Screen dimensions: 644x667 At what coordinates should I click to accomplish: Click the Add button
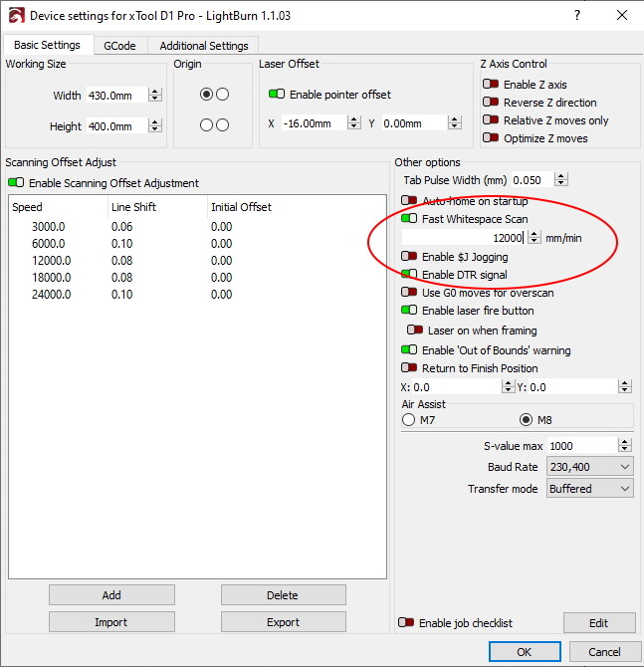[x=111, y=594]
